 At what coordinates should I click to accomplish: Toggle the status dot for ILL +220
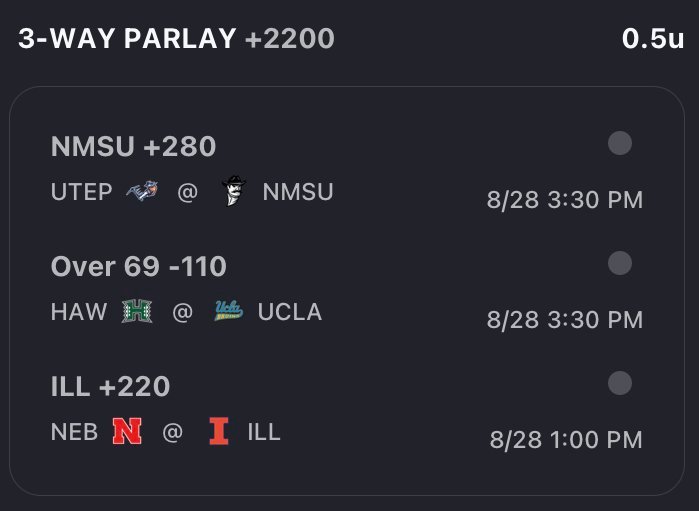coord(620,383)
